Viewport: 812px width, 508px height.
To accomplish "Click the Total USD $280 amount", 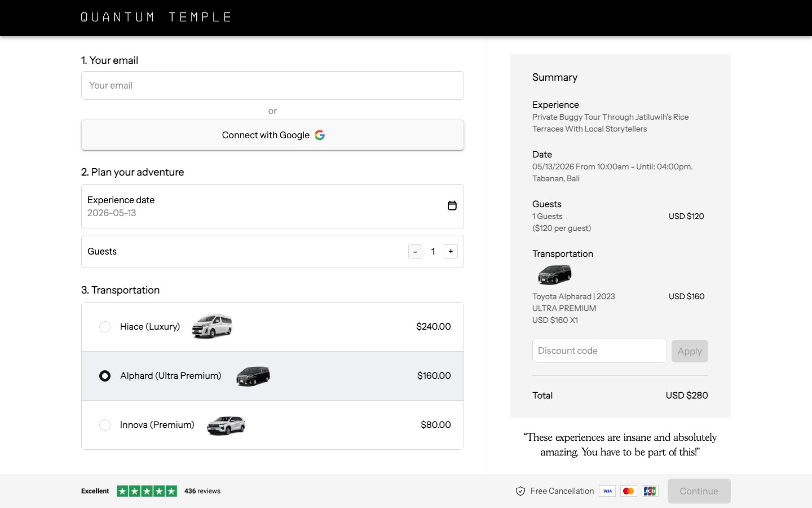I will click(x=687, y=395).
